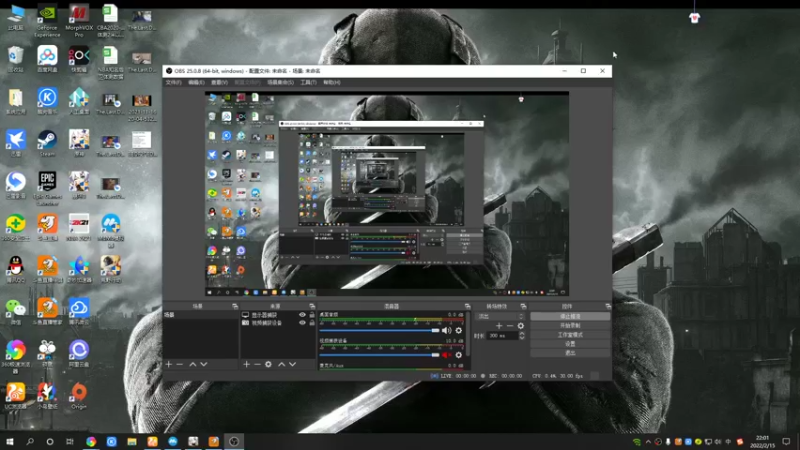This screenshot has width=800, height=450.
Task: Open the taskbar clock showing 22:01
Action: [x=762, y=442]
